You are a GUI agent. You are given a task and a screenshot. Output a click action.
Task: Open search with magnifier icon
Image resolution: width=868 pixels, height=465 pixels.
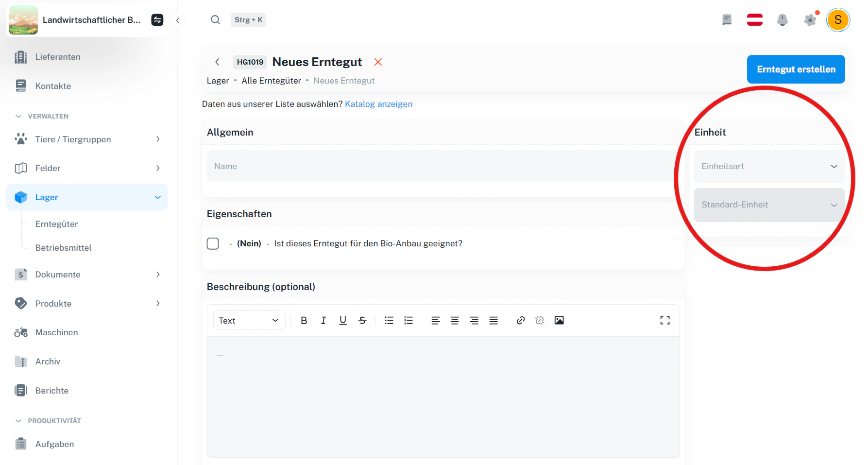(215, 20)
